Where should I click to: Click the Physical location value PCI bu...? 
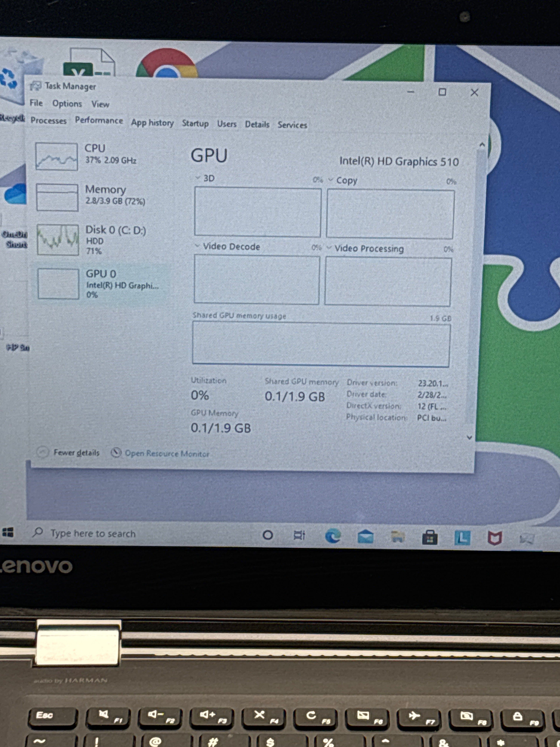(431, 418)
